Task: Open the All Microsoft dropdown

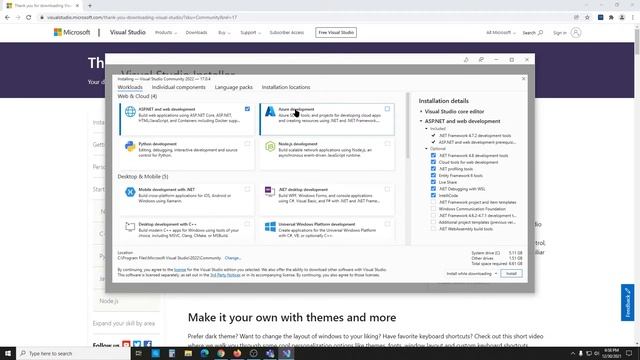Action: 500,33
